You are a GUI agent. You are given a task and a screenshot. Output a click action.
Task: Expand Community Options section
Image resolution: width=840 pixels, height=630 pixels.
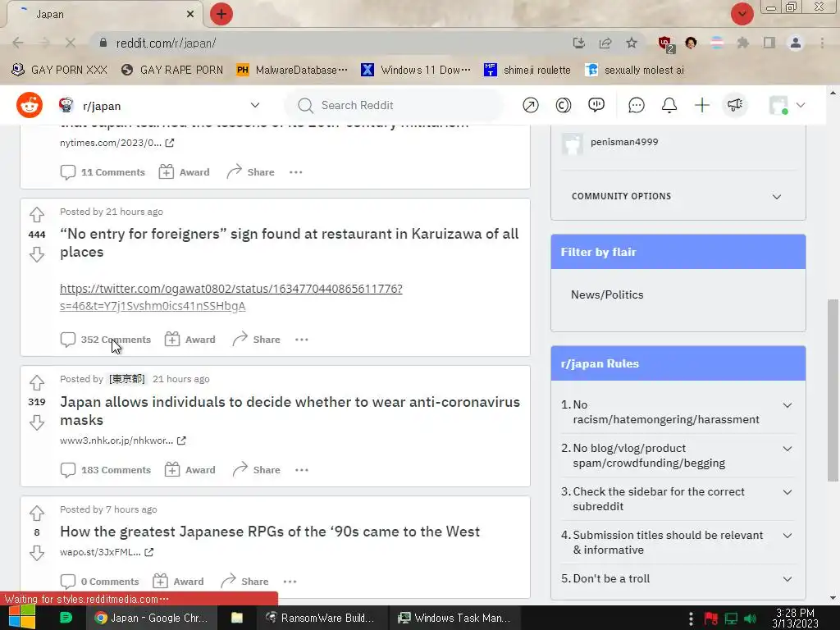click(678, 196)
